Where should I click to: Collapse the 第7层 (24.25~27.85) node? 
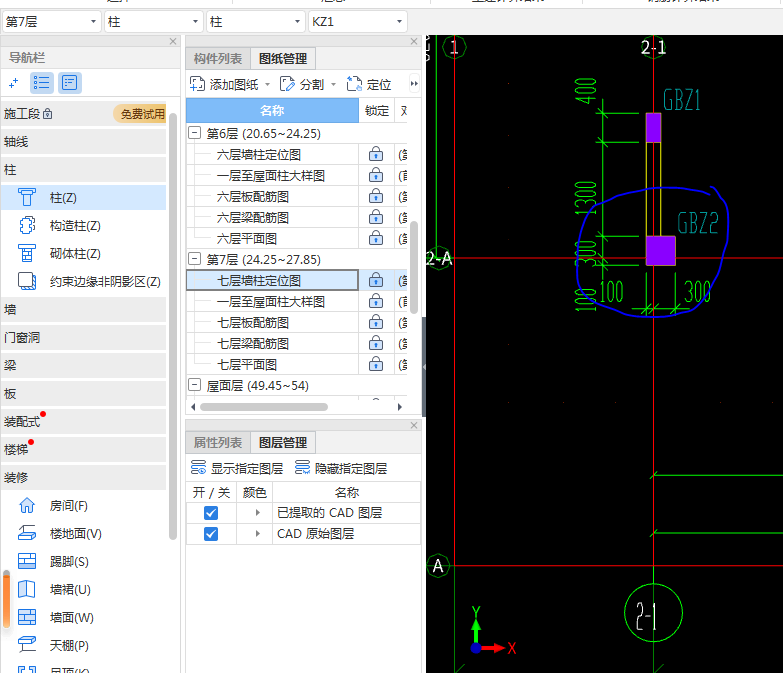(194, 259)
